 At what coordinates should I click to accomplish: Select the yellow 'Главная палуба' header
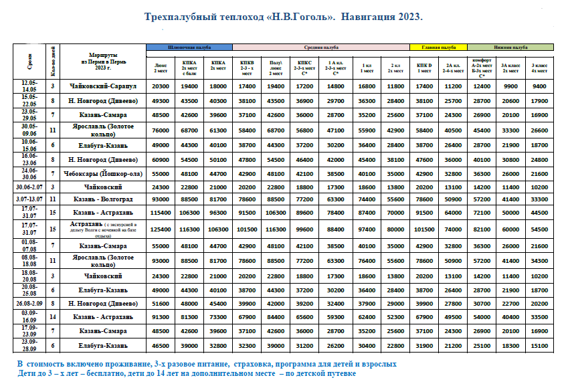439,47
